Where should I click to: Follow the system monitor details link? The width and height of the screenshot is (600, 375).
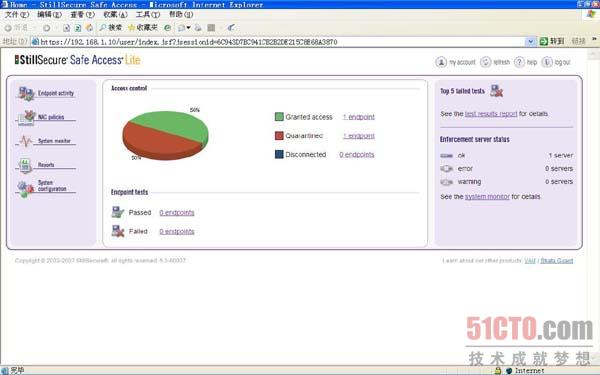[x=487, y=197]
